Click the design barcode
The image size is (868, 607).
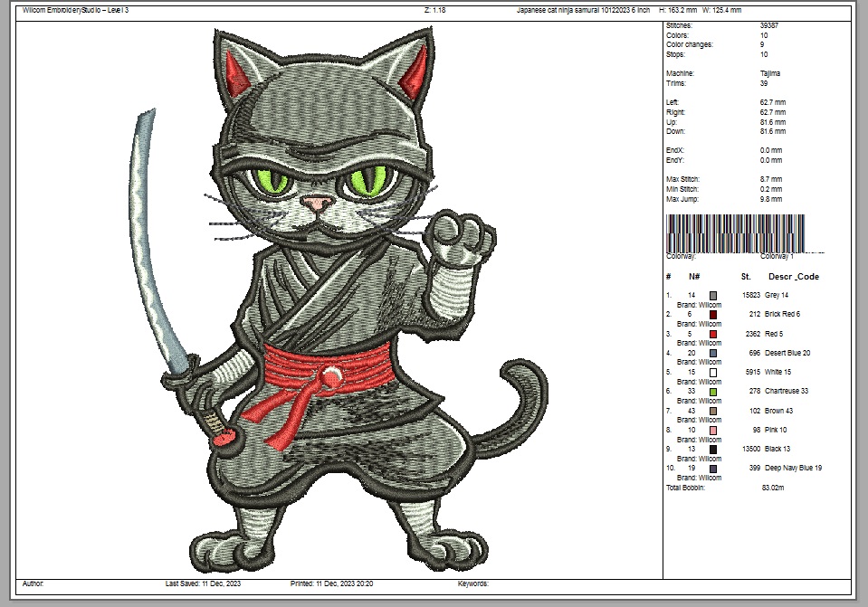(735, 232)
